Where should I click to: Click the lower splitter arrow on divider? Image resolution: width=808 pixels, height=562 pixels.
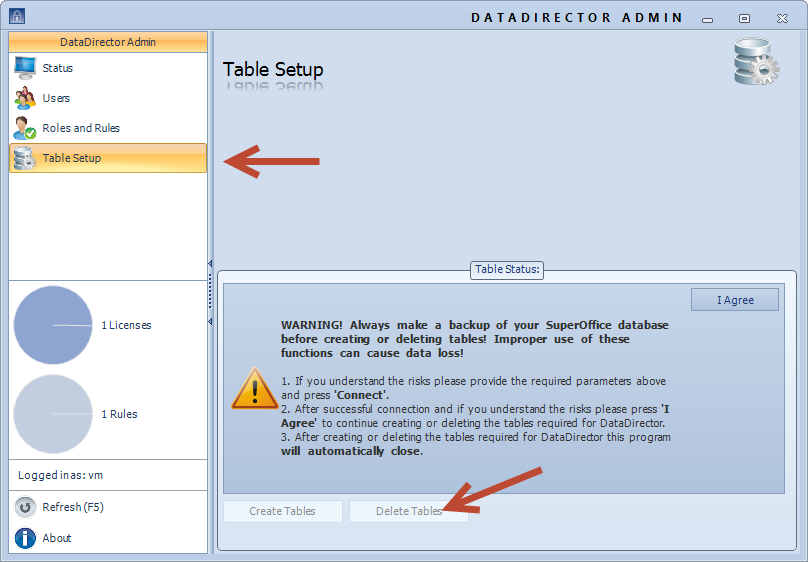(x=210, y=322)
